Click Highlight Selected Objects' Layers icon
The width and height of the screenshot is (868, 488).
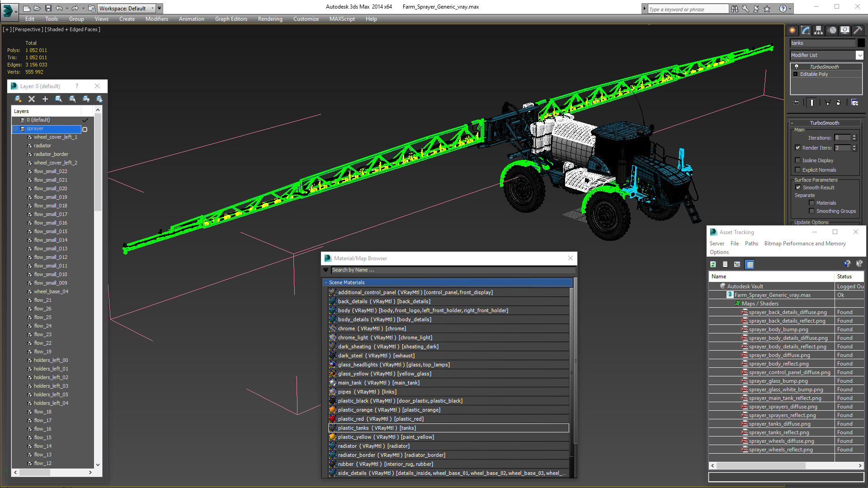pyautogui.click(x=72, y=99)
